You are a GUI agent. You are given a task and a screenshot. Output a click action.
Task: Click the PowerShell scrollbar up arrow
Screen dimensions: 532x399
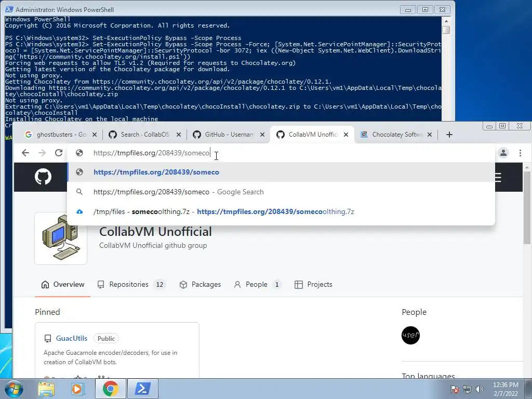click(446, 21)
